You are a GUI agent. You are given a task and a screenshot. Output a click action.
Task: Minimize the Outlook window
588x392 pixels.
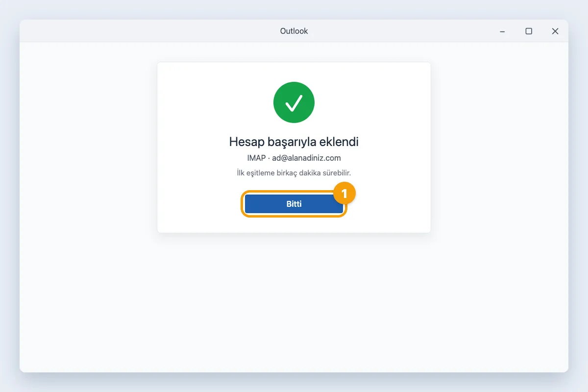click(502, 31)
